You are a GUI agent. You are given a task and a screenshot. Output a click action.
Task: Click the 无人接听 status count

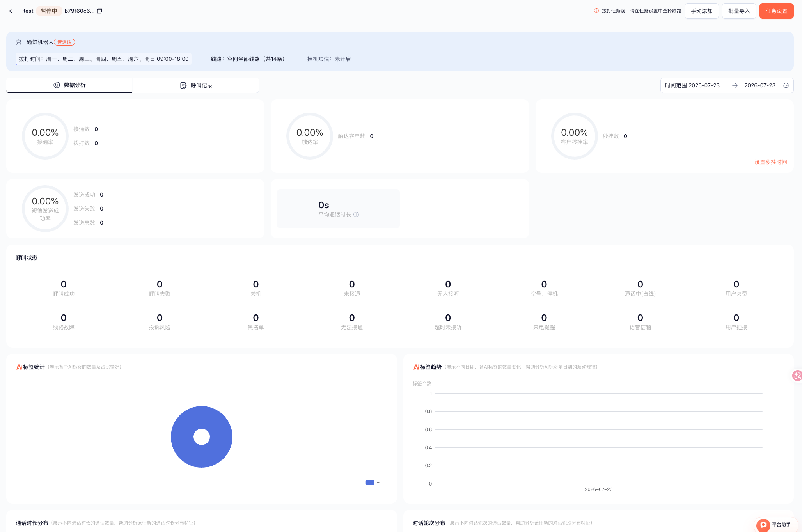point(448,284)
